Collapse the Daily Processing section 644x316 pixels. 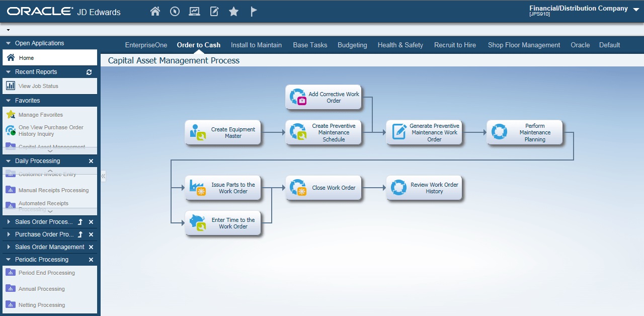(x=8, y=161)
